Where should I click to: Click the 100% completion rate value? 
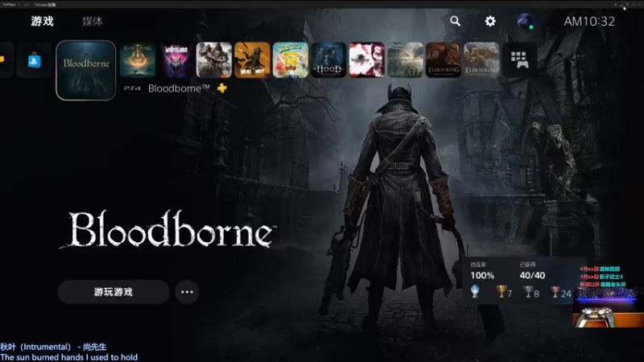[482, 275]
